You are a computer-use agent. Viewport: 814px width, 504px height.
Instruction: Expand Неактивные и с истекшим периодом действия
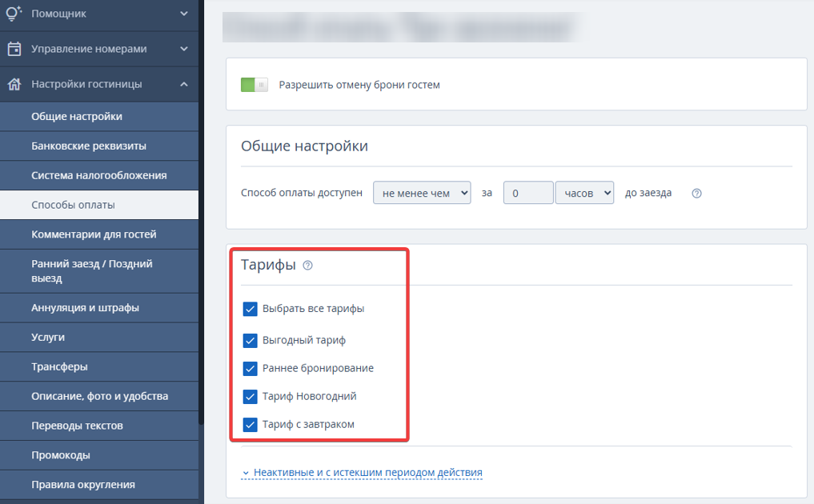[x=363, y=472]
